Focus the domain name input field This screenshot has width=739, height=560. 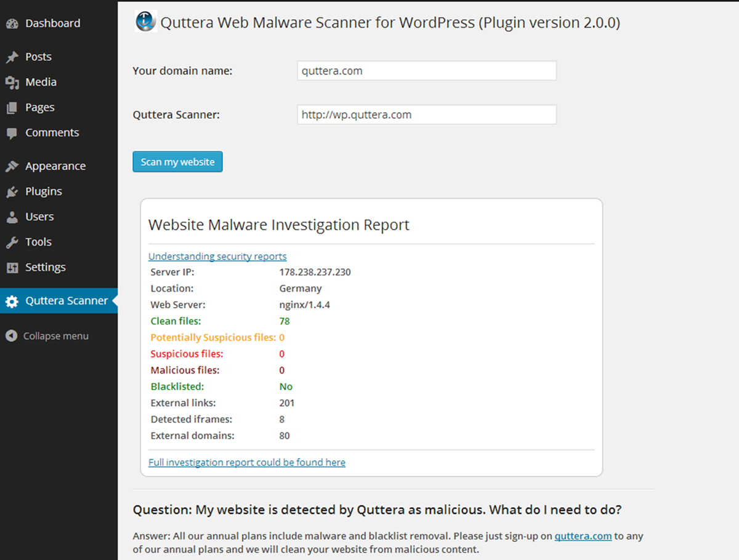click(427, 71)
